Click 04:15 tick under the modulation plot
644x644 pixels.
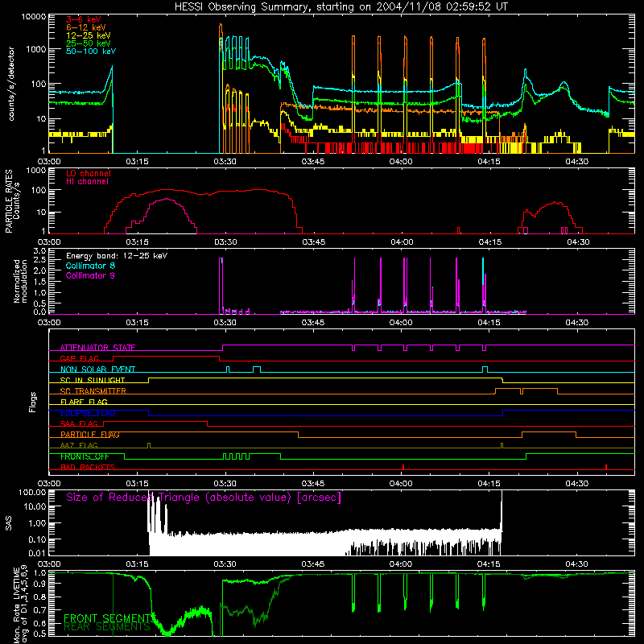[489, 323]
